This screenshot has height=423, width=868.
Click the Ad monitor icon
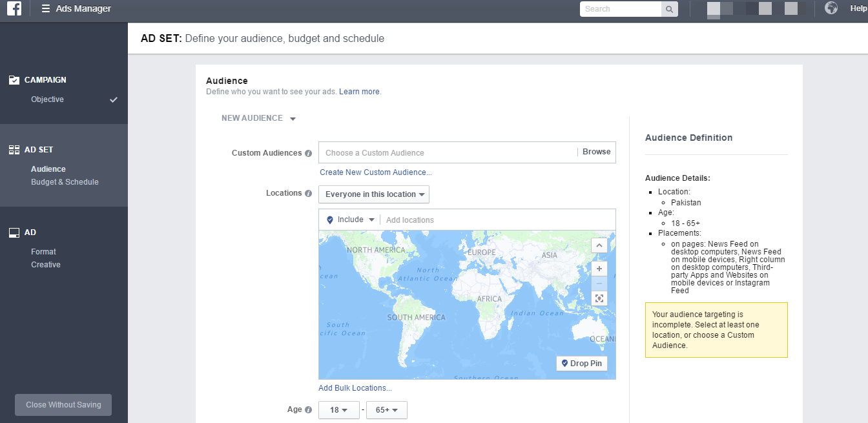click(14, 232)
